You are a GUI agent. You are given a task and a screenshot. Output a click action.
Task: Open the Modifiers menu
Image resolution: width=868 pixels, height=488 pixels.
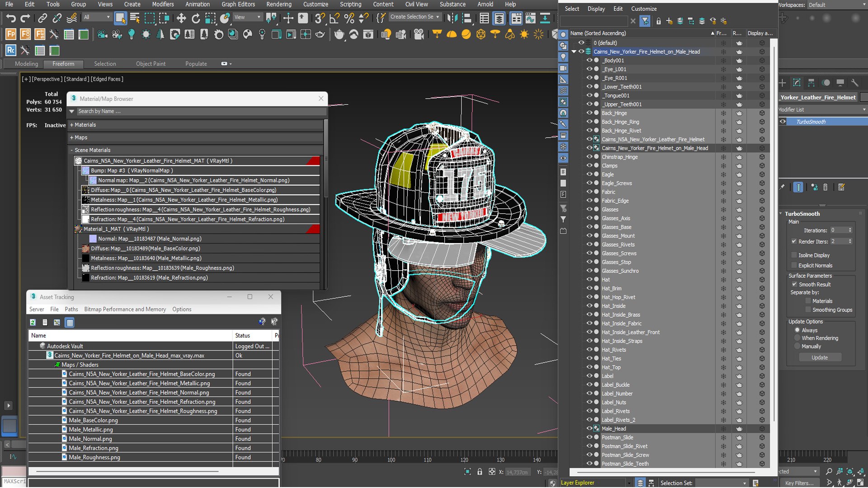click(x=163, y=5)
